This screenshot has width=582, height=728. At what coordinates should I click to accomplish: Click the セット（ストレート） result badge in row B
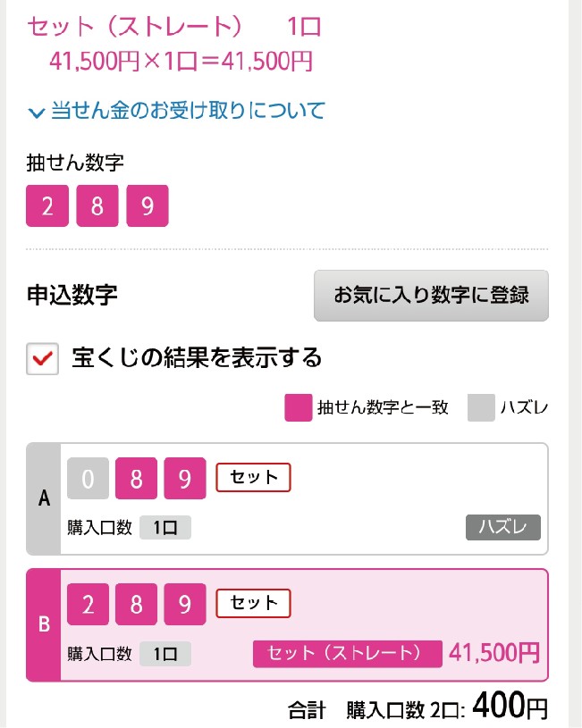coord(348,653)
